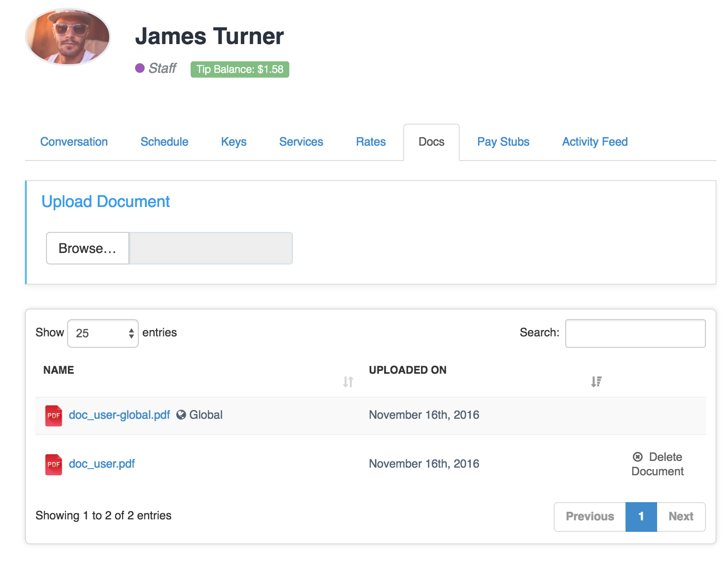The image size is (728, 574).
Task: Show the Activity Feed tab
Action: (x=595, y=142)
